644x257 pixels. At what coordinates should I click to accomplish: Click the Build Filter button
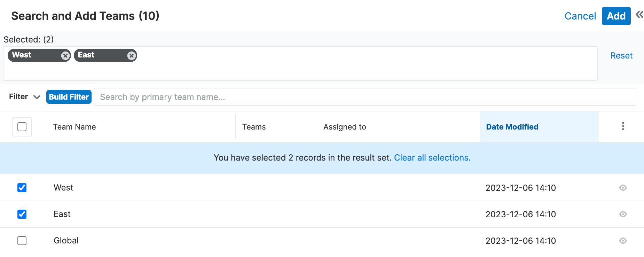(69, 97)
